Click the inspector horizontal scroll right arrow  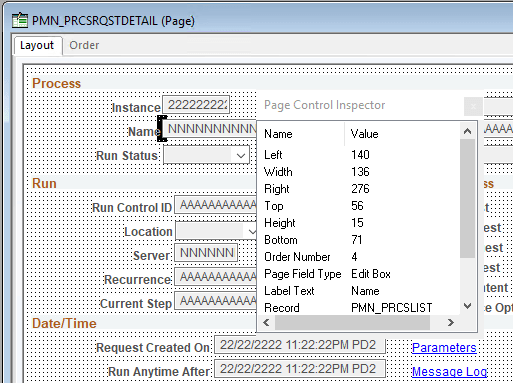tap(451, 323)
